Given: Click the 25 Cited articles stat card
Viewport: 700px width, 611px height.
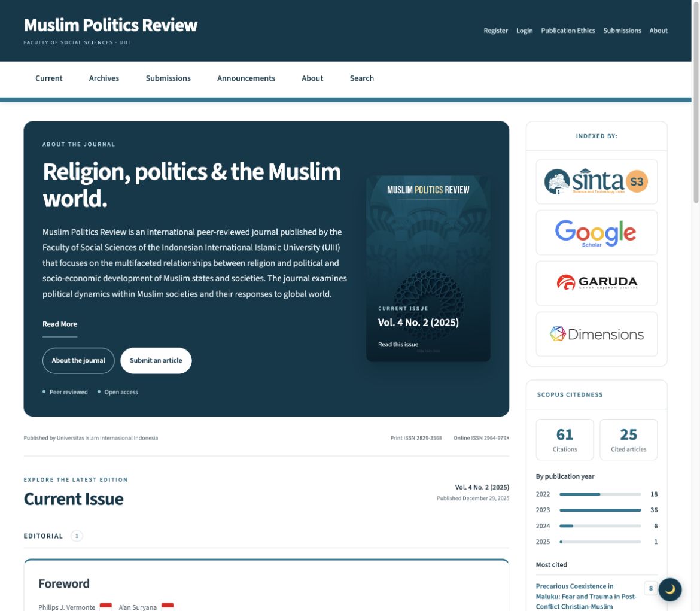Looking at the screenshot, I should point(629,439).
